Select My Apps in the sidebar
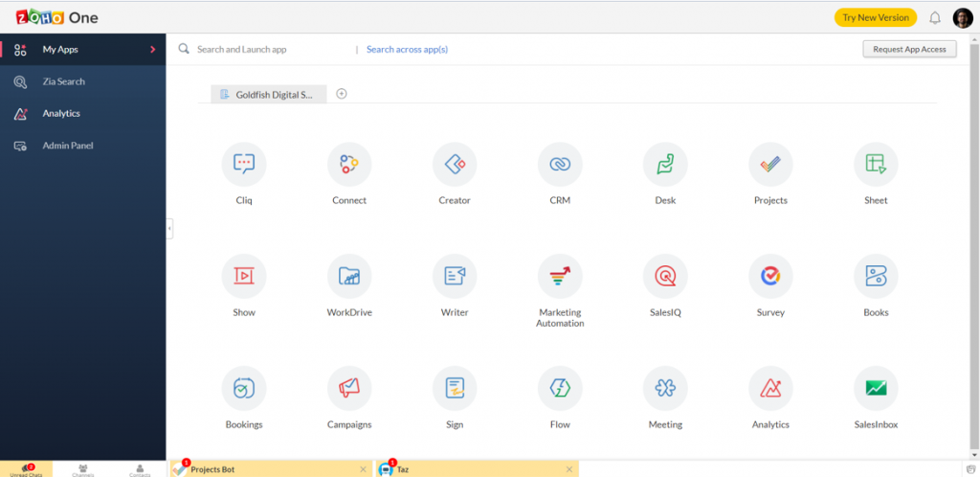Viewport: 980px width, 477px height. 82,50
